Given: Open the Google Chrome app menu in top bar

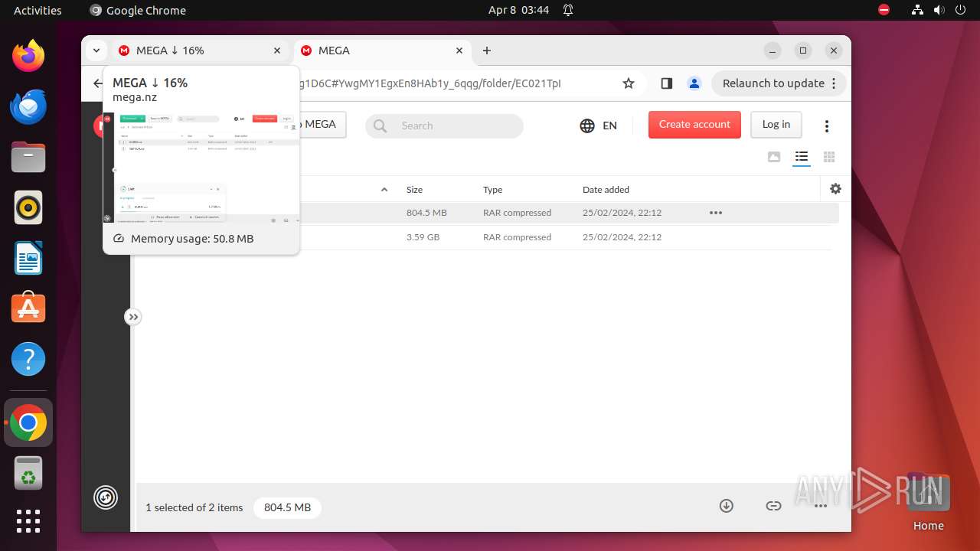Looking at the screenshot, I should pos(138,10).
